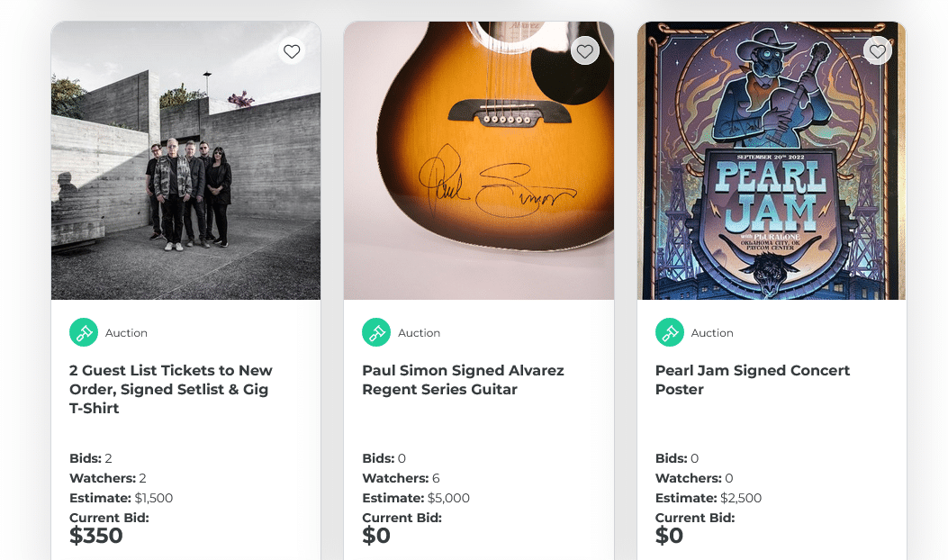Favorite the Pearl Jam poster listing
948x560 pixels.
tap(878, 51)
